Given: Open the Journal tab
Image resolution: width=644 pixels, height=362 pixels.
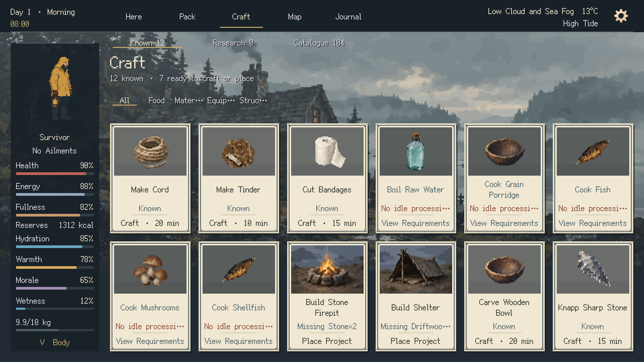Looking at the screenshot, I should [348, 17].
